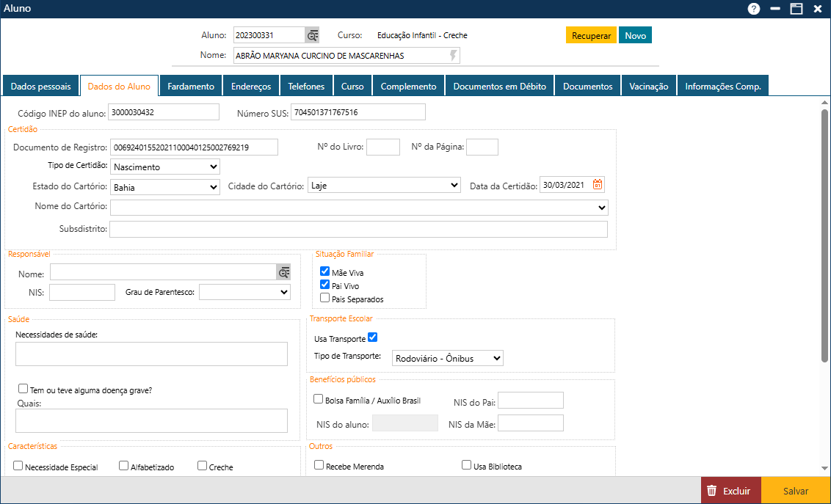This screenshot has height=504, width=831.
Task: Toggle Mãe Viva checkbox
Action: coord(325,271)
